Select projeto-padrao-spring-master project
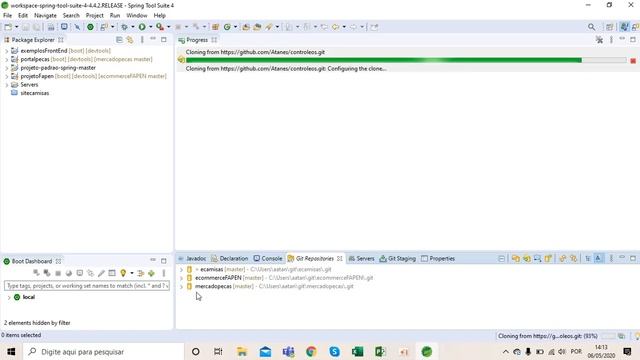 pyautogui.click(x=58, y=68)
